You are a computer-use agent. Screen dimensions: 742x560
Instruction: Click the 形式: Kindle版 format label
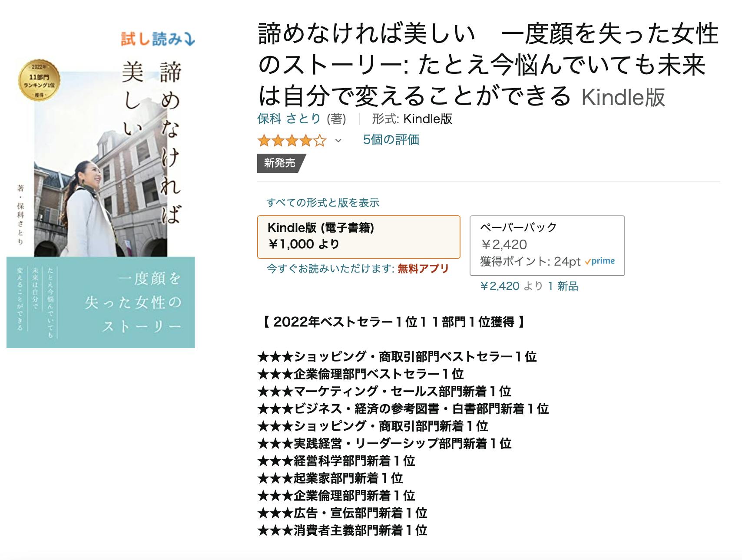pyautogui.click(x=412, y=119)
